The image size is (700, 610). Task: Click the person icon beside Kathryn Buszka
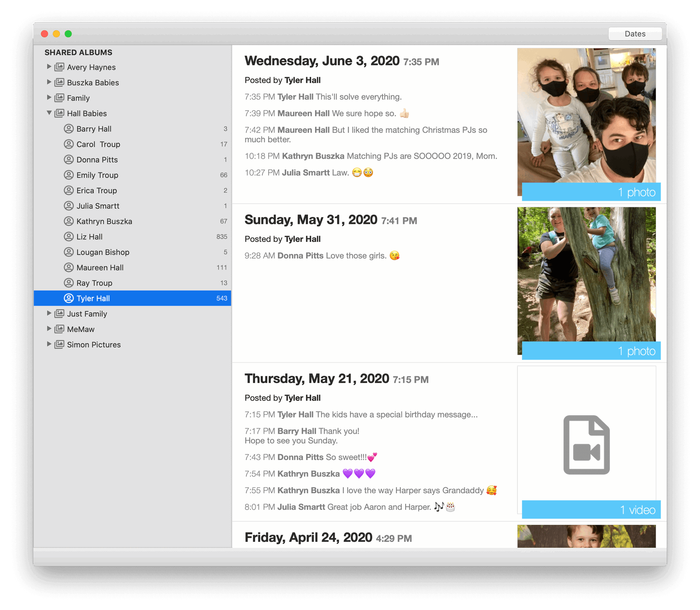(69, 221)
